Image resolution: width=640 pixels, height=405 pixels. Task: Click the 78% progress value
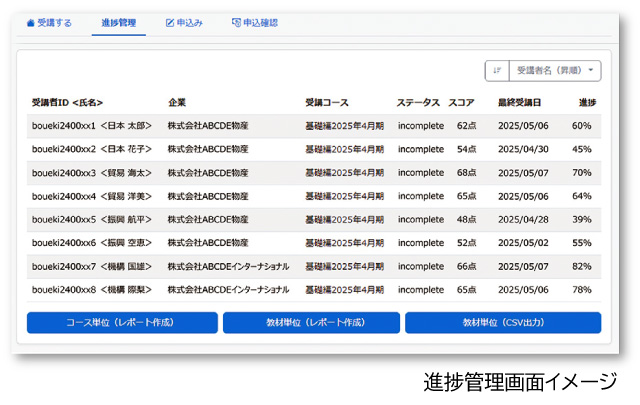582,290
